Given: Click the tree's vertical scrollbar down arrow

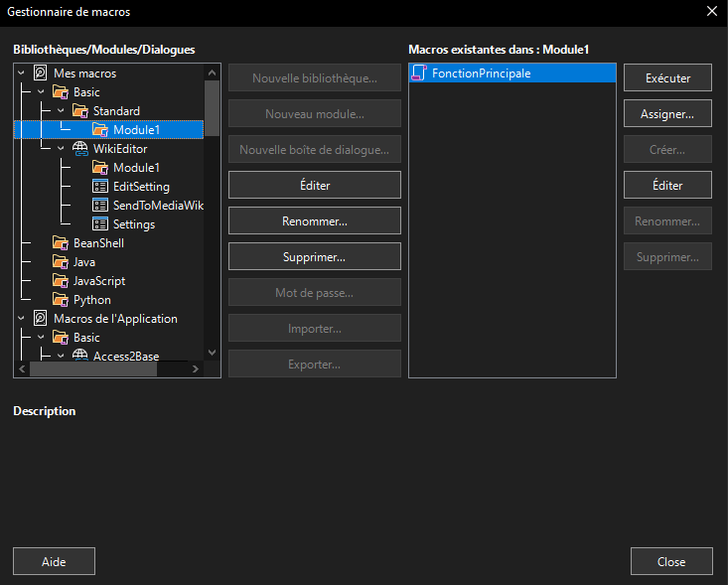Looking at the screenshot, I should click(212, 353).
